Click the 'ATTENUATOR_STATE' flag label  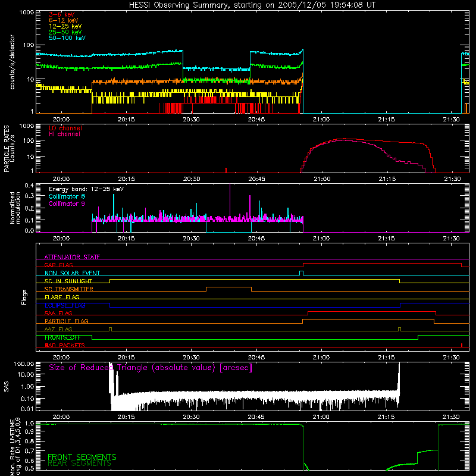click(x=72, y=257)
